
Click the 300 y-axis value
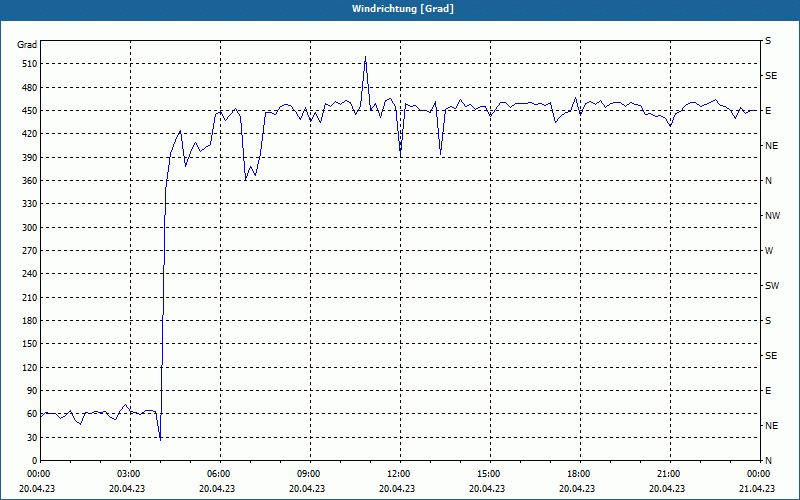point(30,228)
